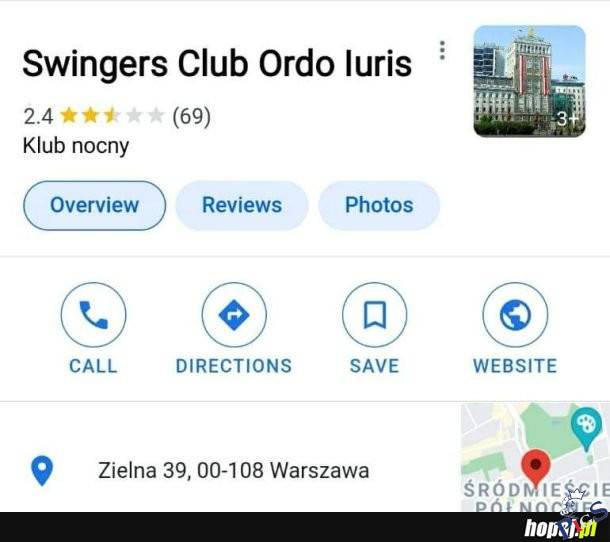
Task: Open the Photos tab
Action: (x=379, y=205)
